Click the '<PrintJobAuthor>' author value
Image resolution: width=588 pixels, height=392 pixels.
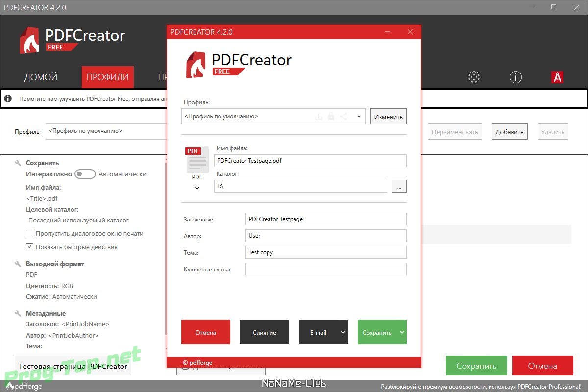pos(73,336)
